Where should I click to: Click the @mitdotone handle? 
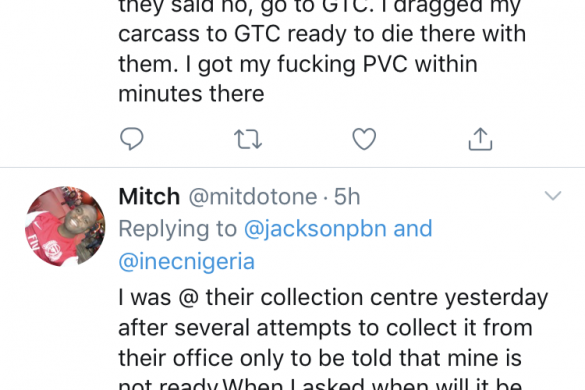pos(253,197)
